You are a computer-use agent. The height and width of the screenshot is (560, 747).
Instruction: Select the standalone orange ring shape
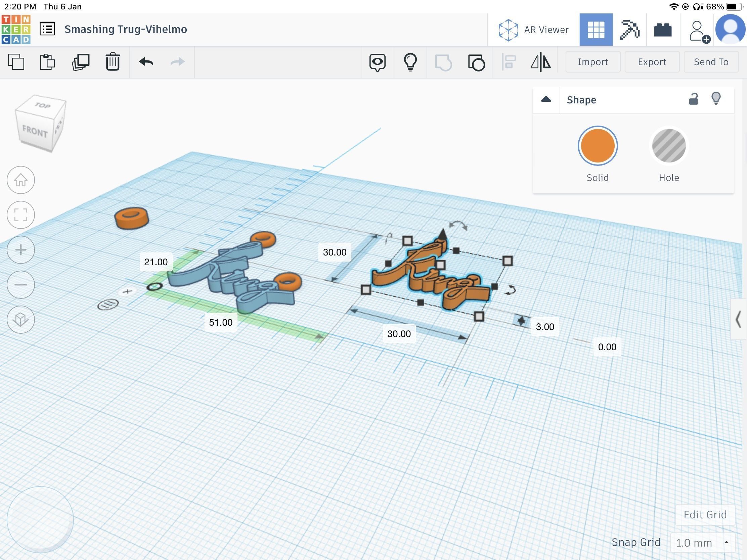tap(131, 218)
